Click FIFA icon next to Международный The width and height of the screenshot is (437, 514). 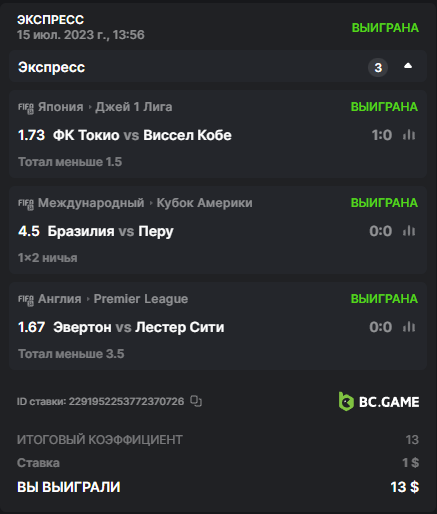pyautogui.click(x=26, y=204)
